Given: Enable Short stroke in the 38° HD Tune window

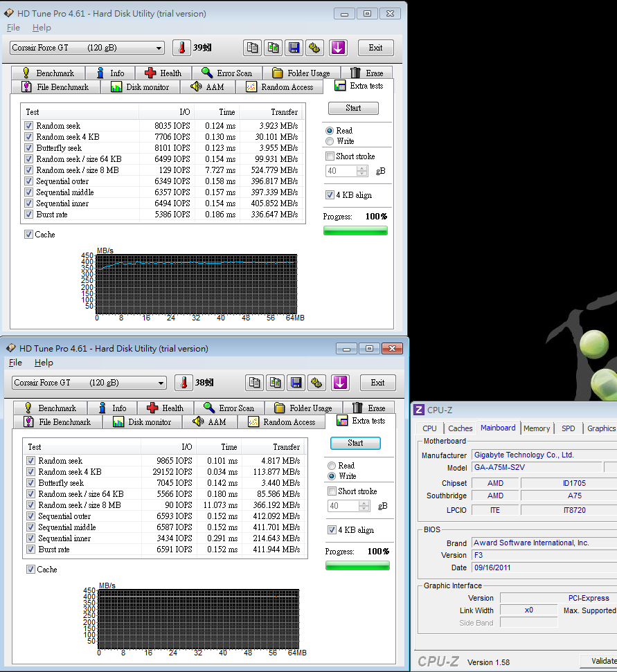Looking at the screenshot, I should (332, 491).
